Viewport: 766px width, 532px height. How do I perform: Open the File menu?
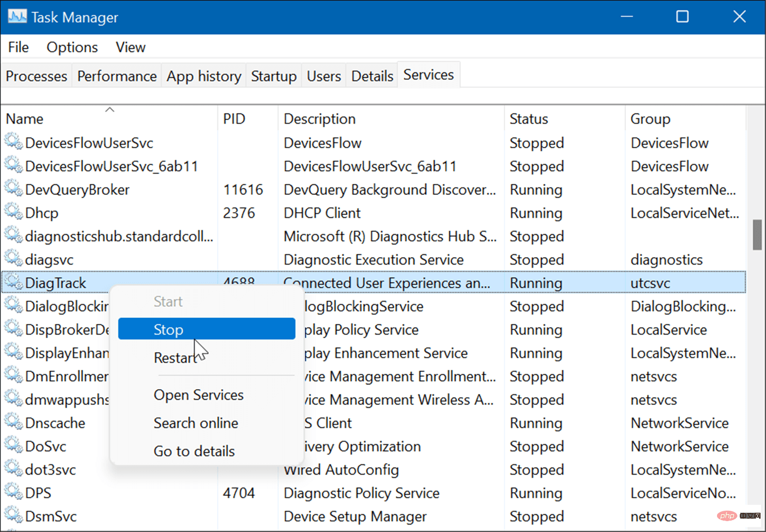click(18, 47)
